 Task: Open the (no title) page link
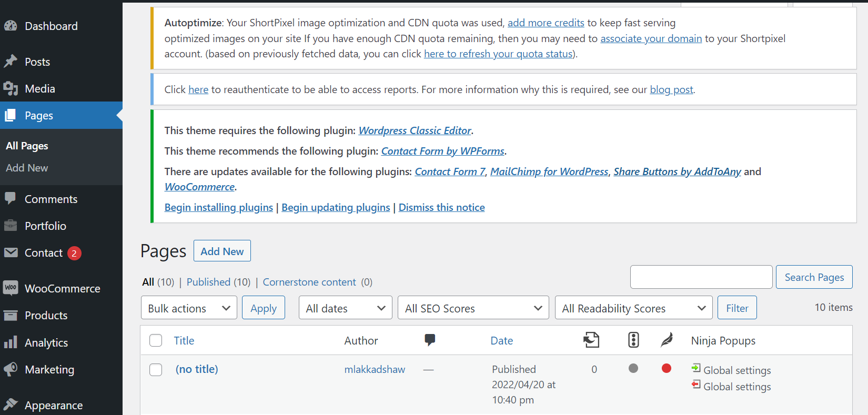pyautogui.click(x=197, y=369)
